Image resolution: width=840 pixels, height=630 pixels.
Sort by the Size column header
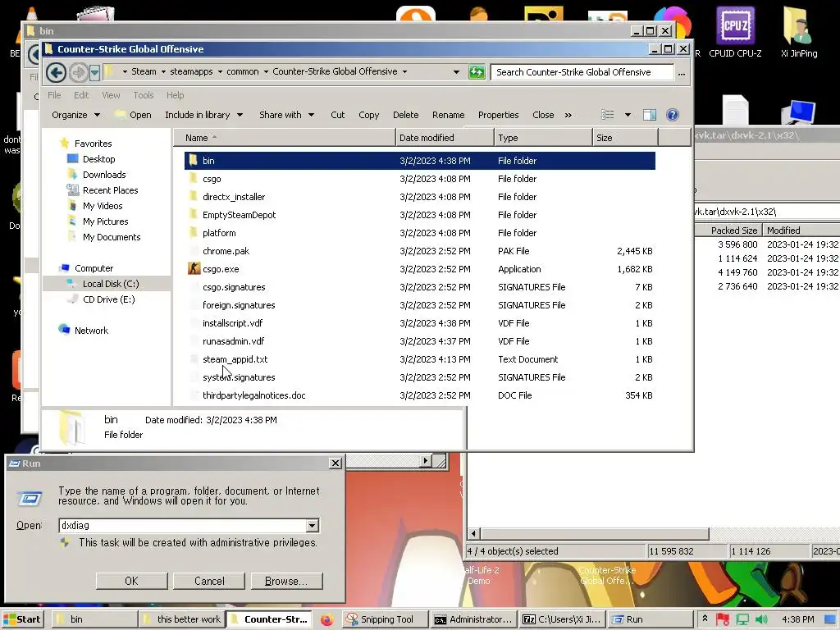pos(625,138)
